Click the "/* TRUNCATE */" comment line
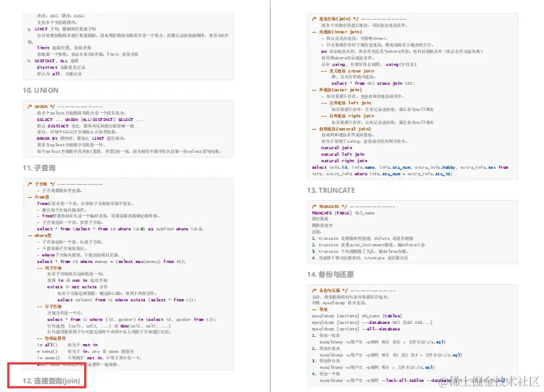This screenshot has width=544, height=392. [353, 207]
